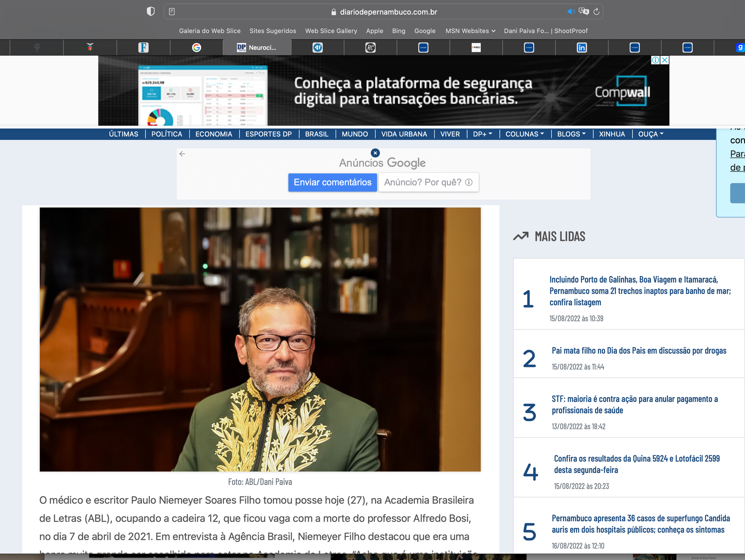745x560 pixels.
Task: Switch to the LinkedIn tab
Action: click(x=582, y=47)
